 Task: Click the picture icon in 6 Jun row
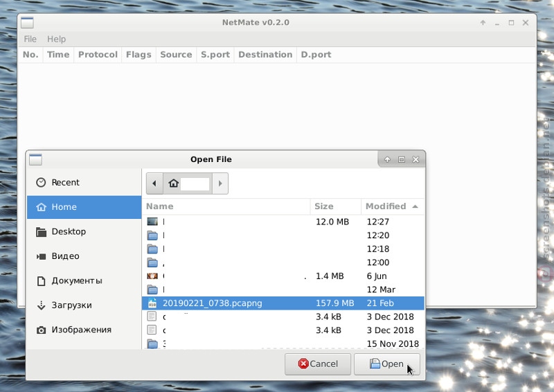coord(152,276)
